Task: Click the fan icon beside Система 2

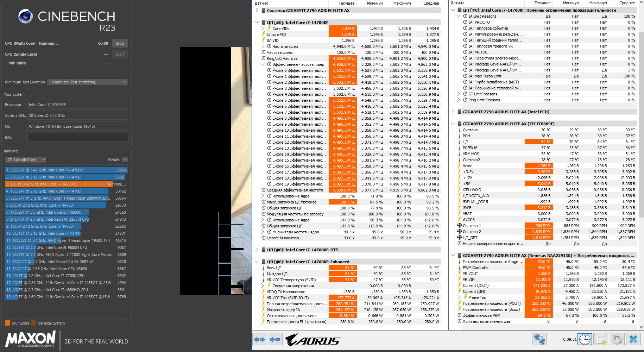Action: (459, 232)
